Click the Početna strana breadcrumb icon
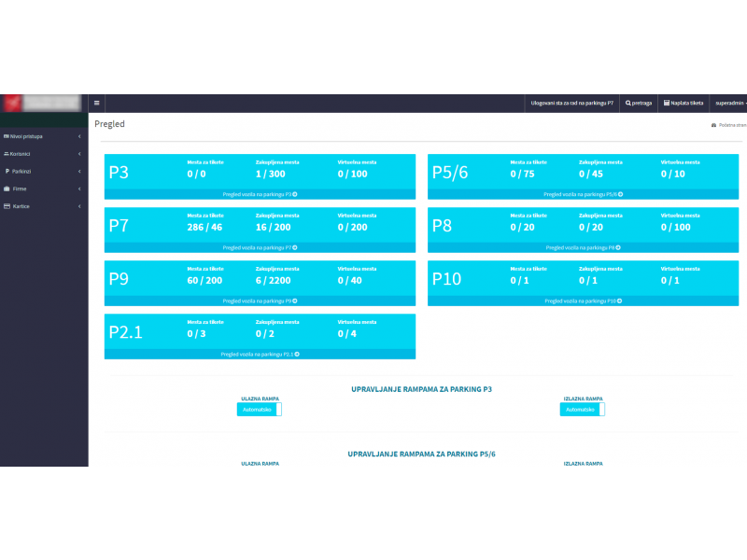Viewport: 747px width, 560px height. (713, 125)
